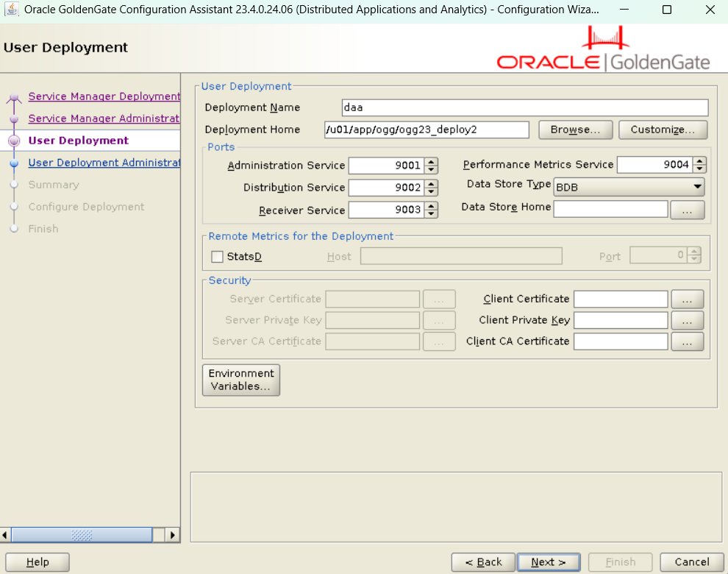728x574 pixels.
Task: Go to Service Manager Deployment step
Action: pyautogui.click(x=104, y=96)
